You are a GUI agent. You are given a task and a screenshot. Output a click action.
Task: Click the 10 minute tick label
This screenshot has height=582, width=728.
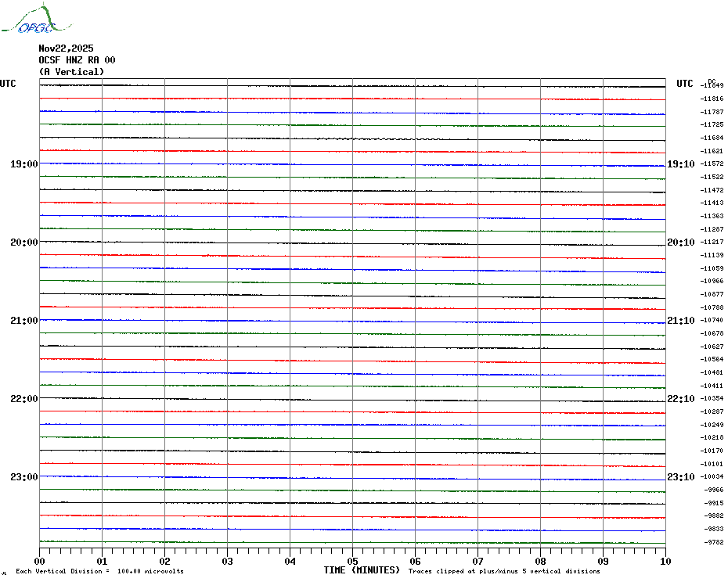click(x=665, y=561)
